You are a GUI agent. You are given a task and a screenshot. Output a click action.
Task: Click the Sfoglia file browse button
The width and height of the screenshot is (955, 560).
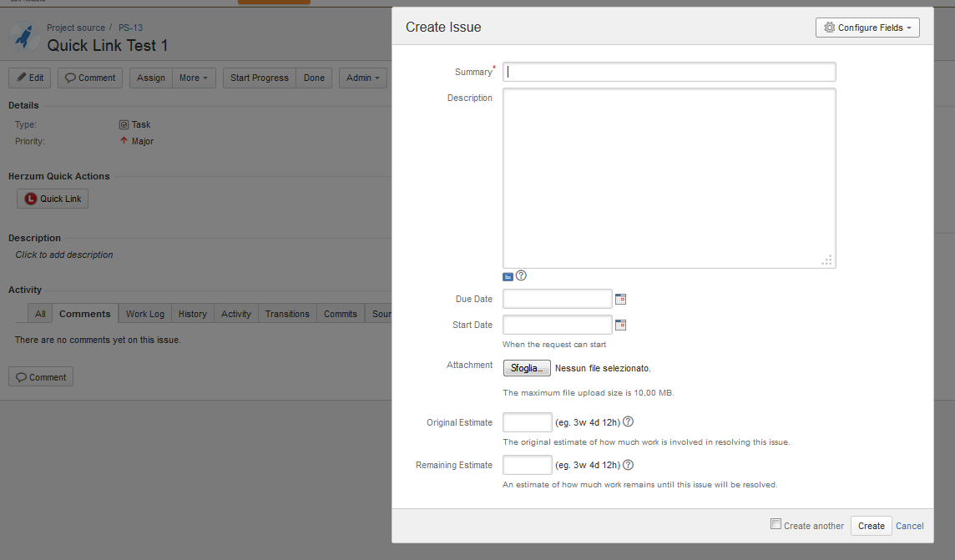pyautogui.click(x=527, y=368)
